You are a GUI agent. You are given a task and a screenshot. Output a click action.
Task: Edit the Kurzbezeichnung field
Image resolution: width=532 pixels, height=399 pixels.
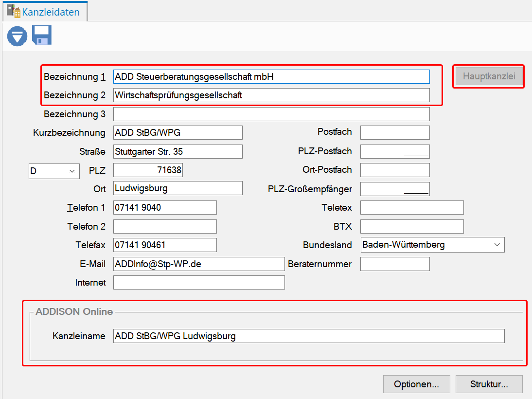pos(178,132)
